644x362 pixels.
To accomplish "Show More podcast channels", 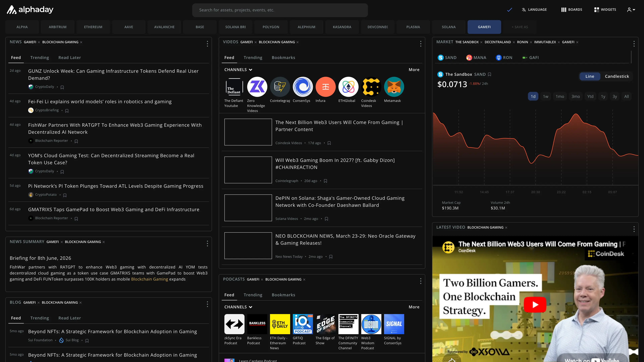I will click(414, 307).
